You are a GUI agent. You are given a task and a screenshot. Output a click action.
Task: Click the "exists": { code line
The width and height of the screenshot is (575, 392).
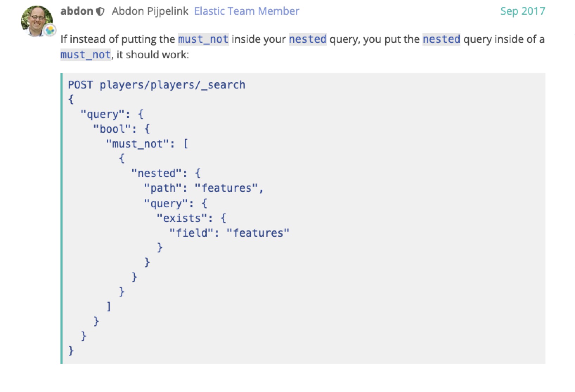point(191,218)
